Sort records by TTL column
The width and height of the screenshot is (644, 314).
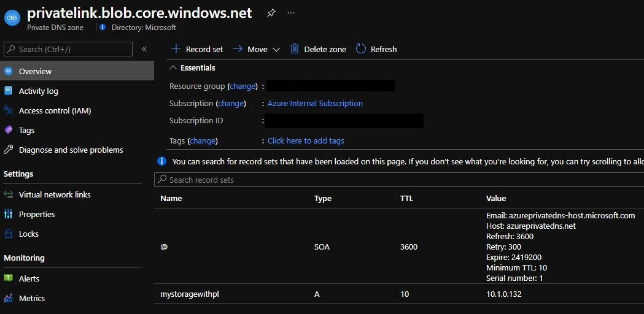click(x=406, y=199)
